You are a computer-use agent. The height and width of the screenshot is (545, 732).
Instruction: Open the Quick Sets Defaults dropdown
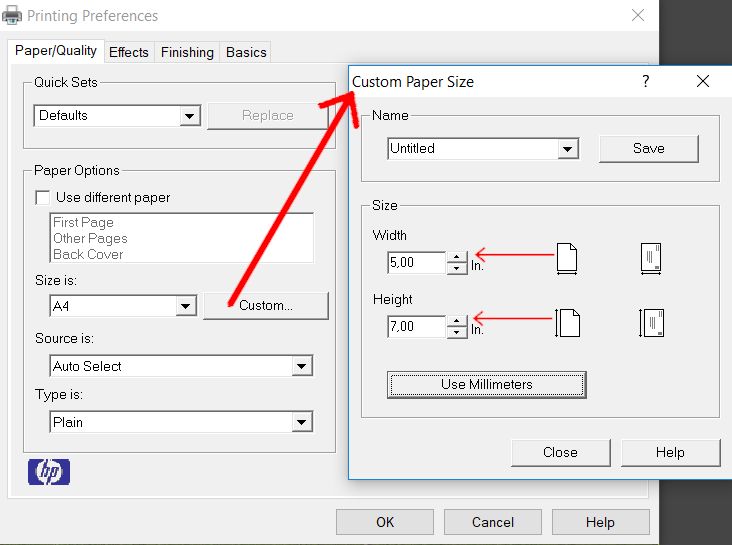[x=190, y=116]
